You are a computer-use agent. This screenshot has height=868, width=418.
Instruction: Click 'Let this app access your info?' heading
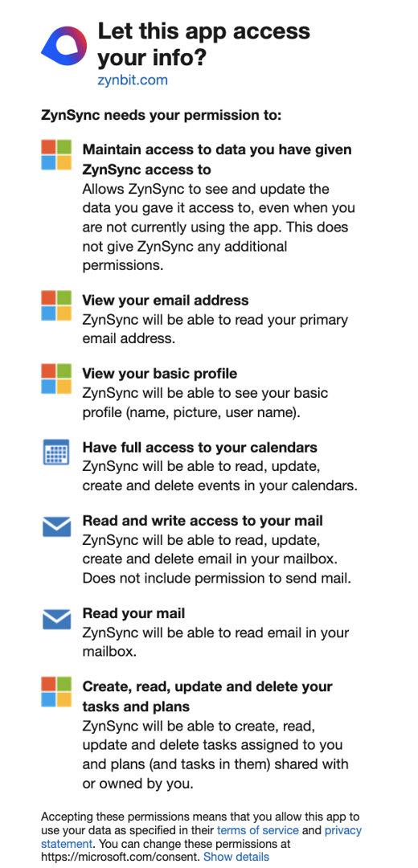pyautogui.click(x=203, y=43)
